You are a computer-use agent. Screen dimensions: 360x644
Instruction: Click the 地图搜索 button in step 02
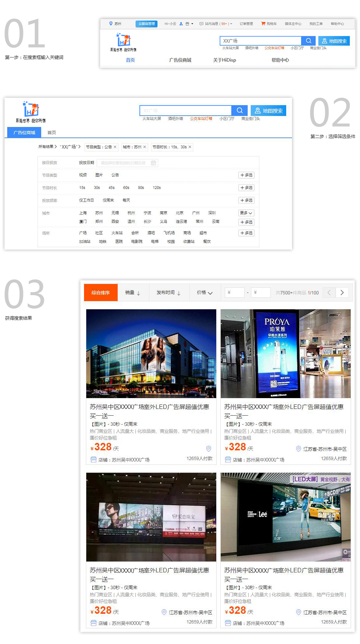pos(269,110)
